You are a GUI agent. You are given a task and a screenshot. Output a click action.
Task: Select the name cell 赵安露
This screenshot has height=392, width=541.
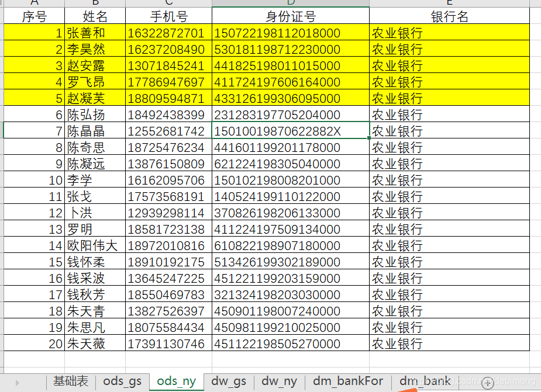pyautogui.click(x=95, y=65)
